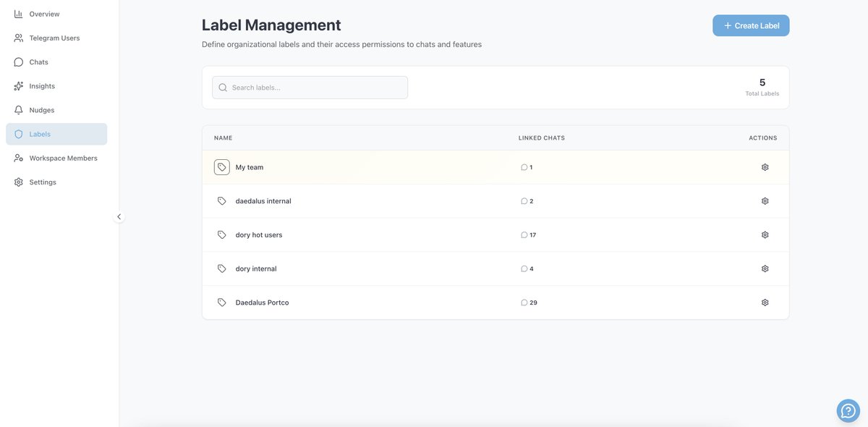Collapse the sidebar with the chevron arrow

[x=119, y=216]
